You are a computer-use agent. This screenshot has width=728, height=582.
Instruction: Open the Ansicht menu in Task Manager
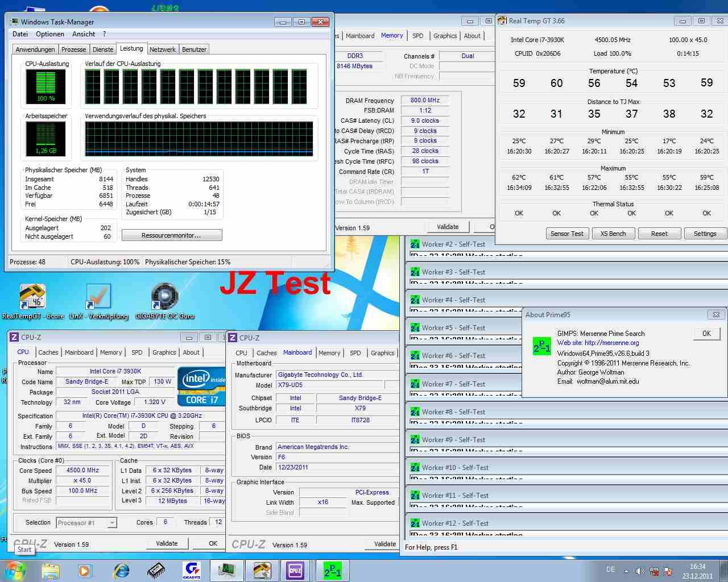click(x=84, y=34)
